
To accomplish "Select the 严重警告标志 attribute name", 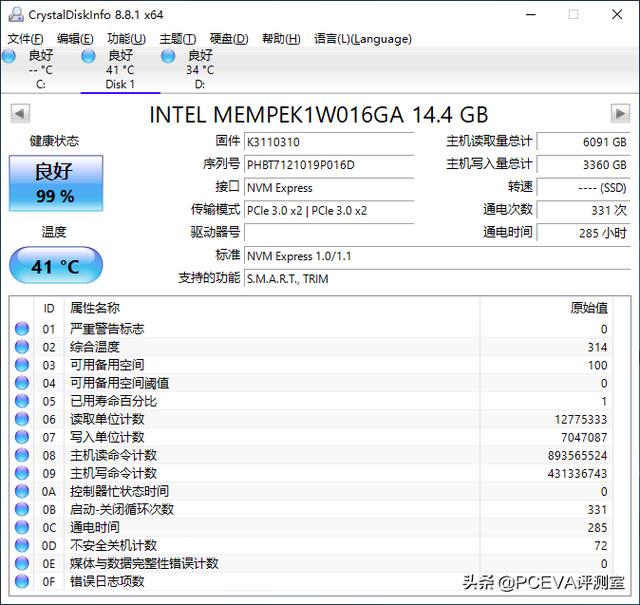I will click(107, 329).
